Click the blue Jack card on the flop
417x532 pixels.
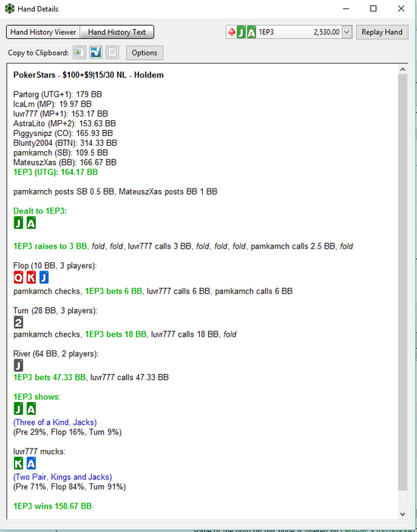[44, 277]
